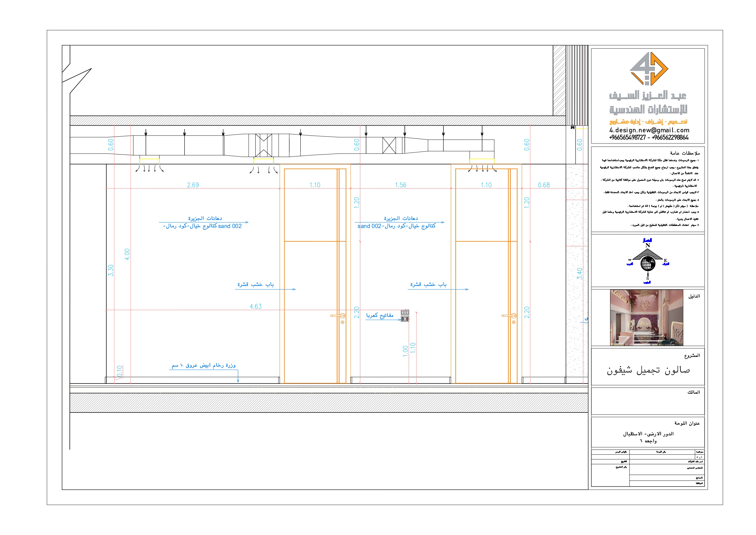The image size is (756, 535).
Task: Click the 'عبد العزيز السيف' company name
Action: point(648,95)
